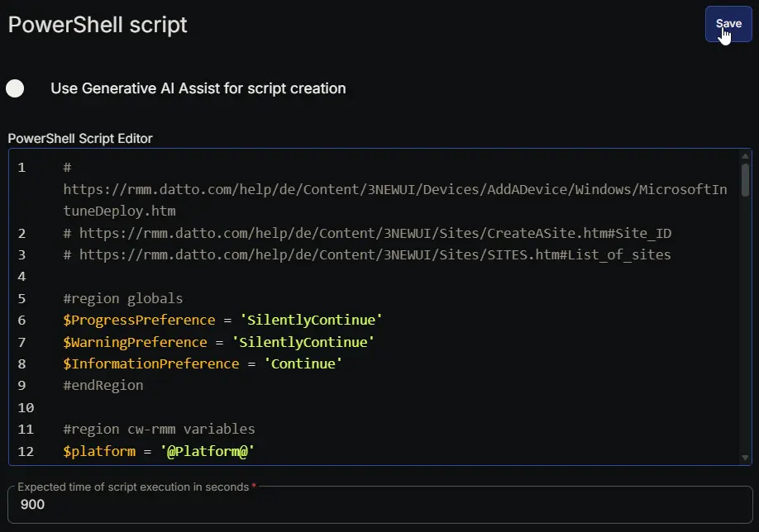Enable the Generative AI Assist toggle

pyautogui.click(x=15, y=88)
